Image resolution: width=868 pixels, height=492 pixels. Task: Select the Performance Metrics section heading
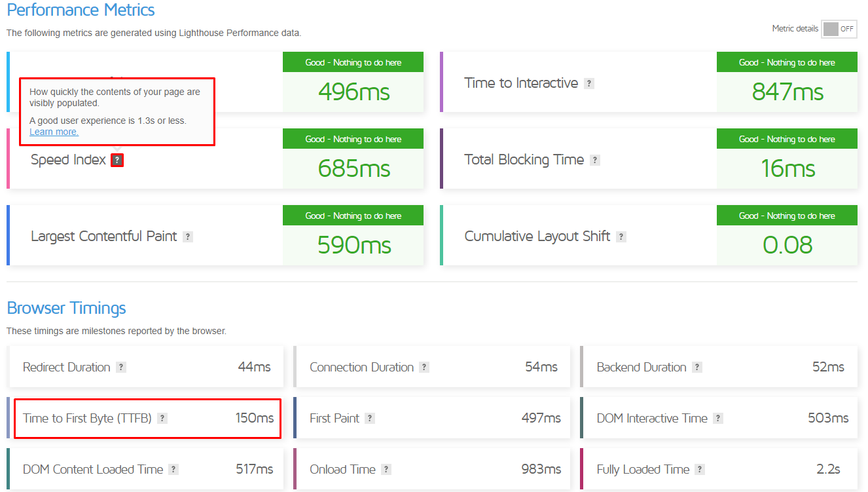[80, 10]
